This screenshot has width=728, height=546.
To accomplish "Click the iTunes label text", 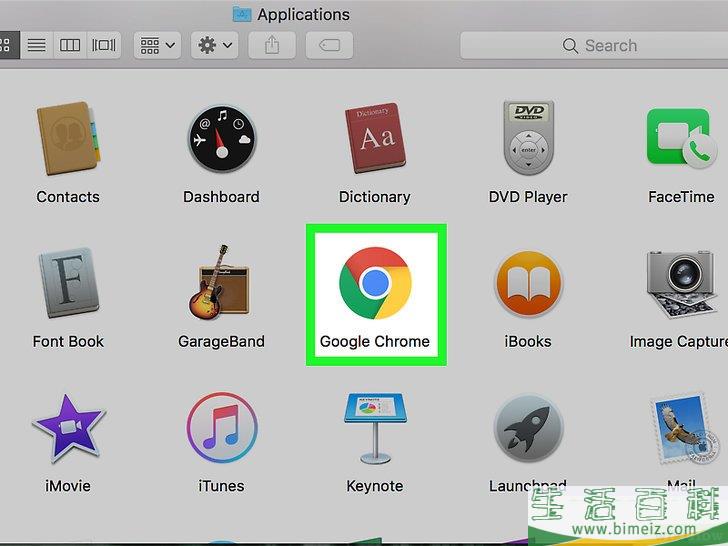I will pyautogui.click(x=221, y=486).
